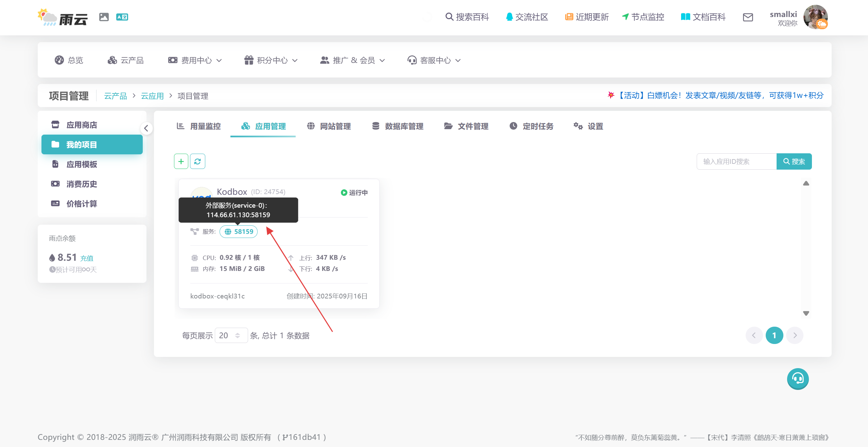This screenshot has width=868, height=447.
Task: Click the green plus add-application icon
Action: (x=181, y=161)
